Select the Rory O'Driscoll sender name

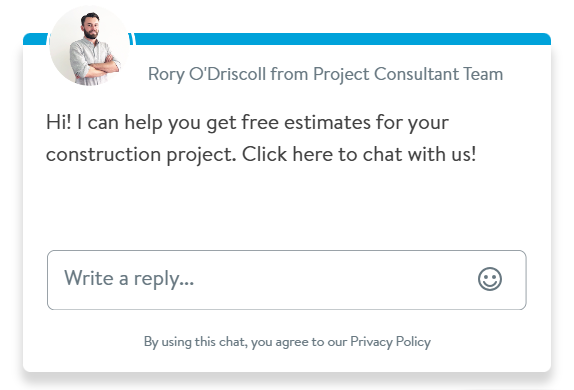click(206, 74)
